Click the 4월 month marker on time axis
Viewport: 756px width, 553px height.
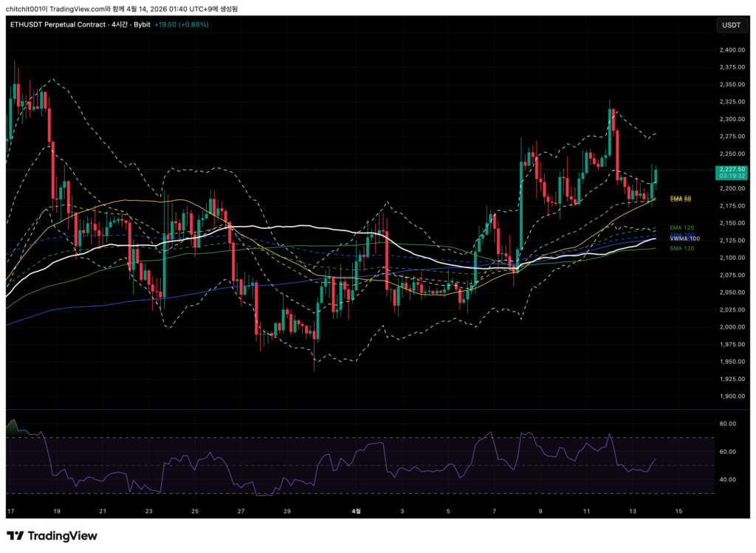[357, 511]
